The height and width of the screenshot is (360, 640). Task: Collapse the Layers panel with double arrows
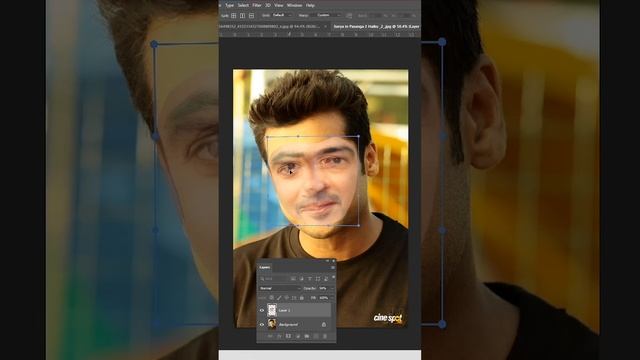[327, 261]
